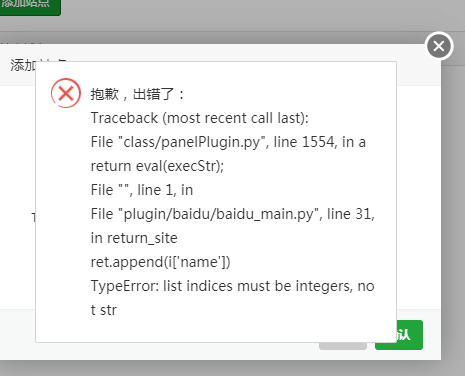Viewport: 465px width, 376px height.
Task: Click the TypeError message line
Action: [233, 298]
